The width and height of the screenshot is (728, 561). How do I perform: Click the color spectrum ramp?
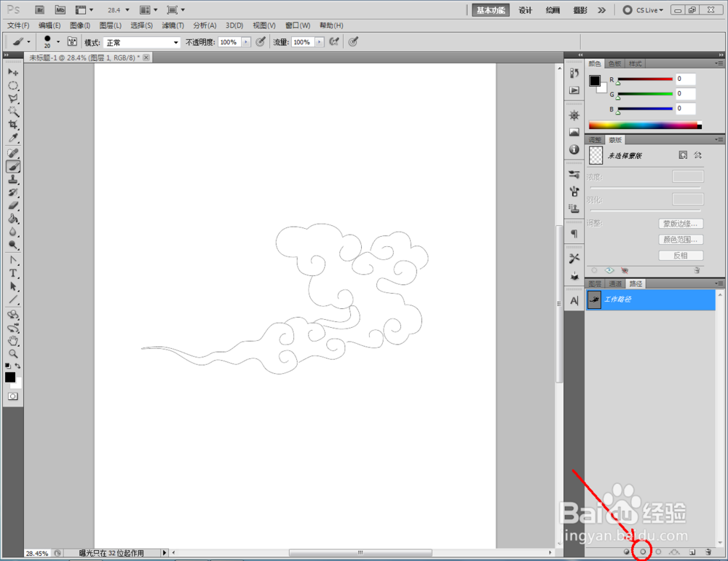pyautogui.click(x=645, y=125)
